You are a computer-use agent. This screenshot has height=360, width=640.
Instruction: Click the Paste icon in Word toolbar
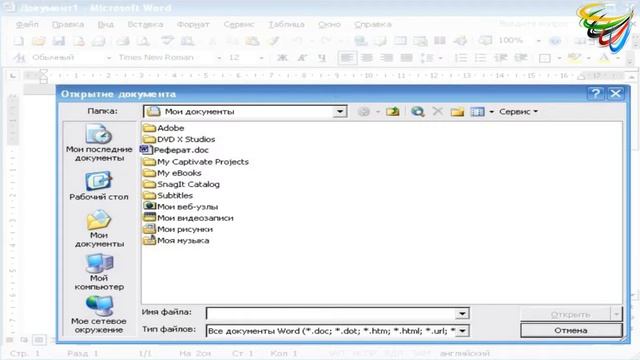coord(253,40)
